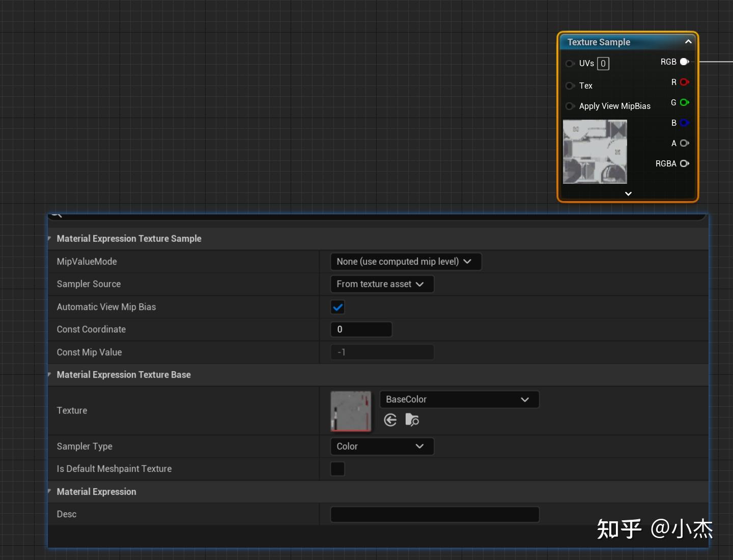Open the Sampler Source dropdown

coord(382,284)
